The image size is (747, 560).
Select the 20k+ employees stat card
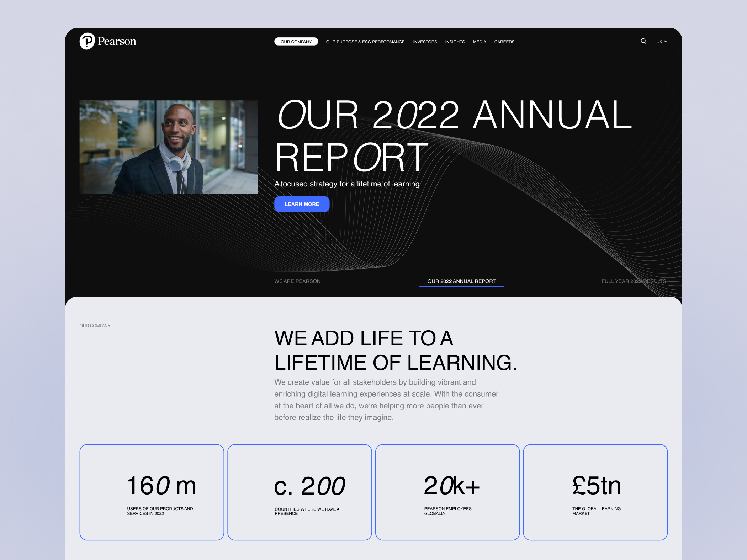click(x=447, y=492)
